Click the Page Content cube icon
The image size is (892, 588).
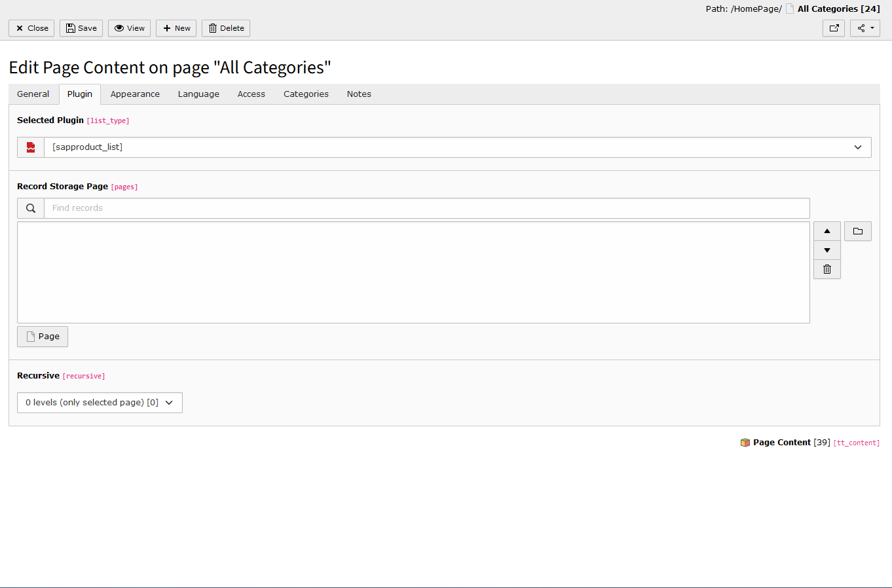745,443
